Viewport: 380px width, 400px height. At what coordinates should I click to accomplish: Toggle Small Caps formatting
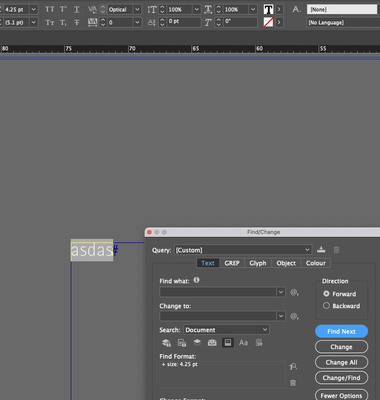50,23
